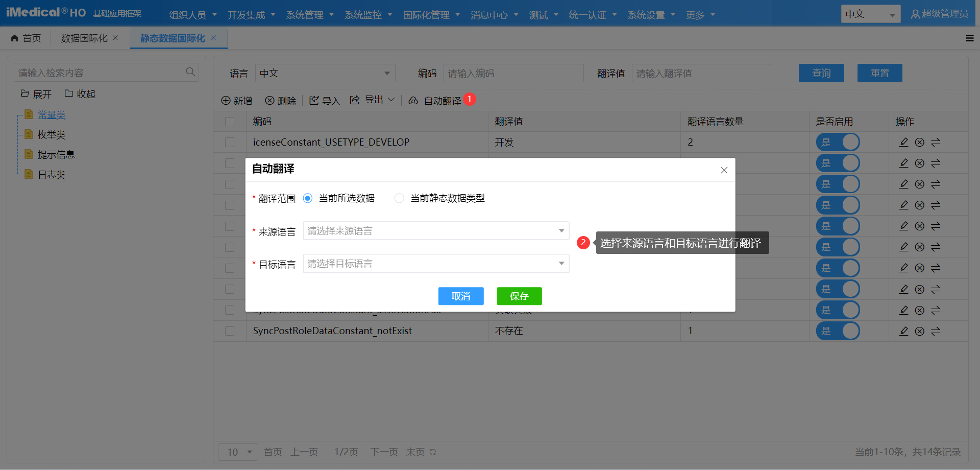Delete the icenseConstant_USETYPE_DEVELOP row with the circle-X icon

(919, 142)
